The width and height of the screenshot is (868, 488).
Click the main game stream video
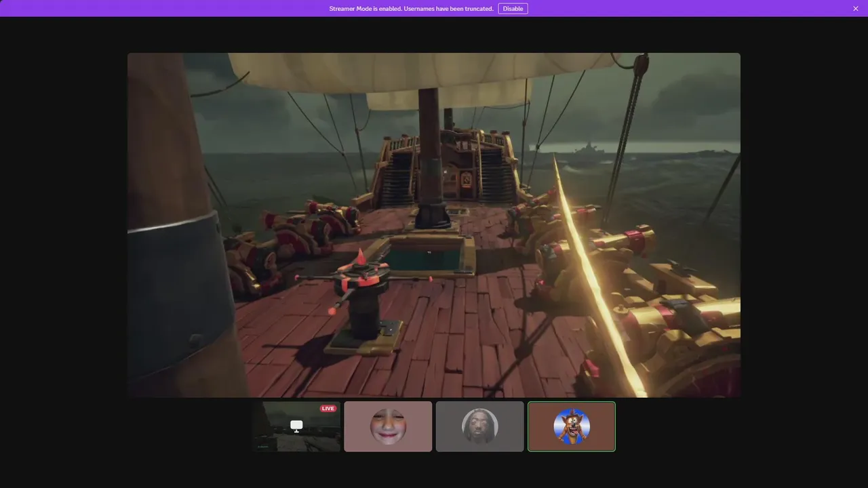[434, 225]
